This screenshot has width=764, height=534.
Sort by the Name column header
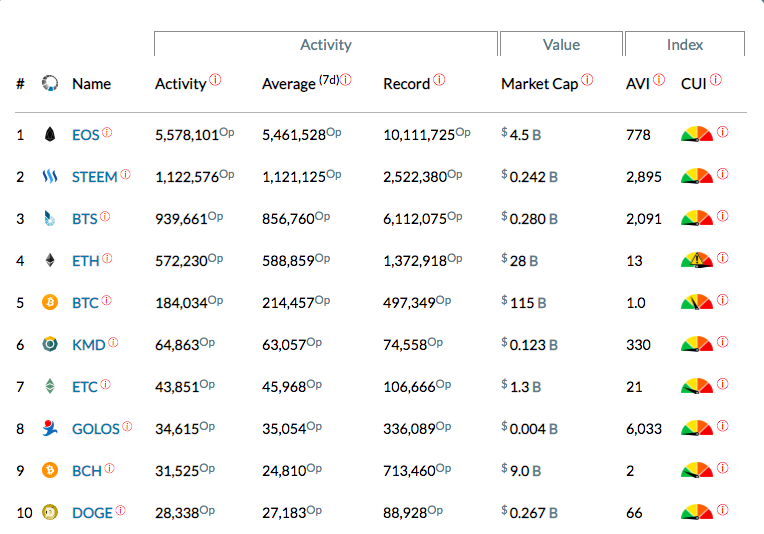[92, 84]
